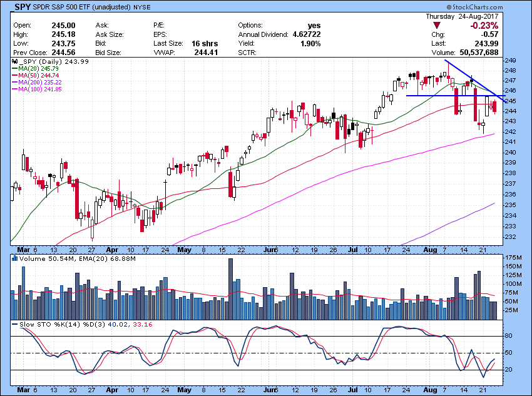The height and width of the screenshot is (396, 532).
Task: Click the 'Apr' label below the price chart
Action: click(112, 250)
